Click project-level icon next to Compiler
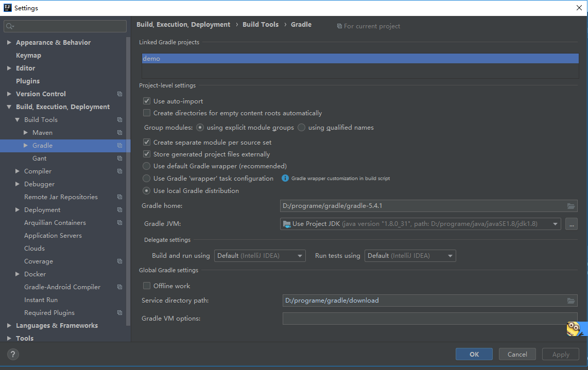 pyautogui.click(x=119, y=171)
